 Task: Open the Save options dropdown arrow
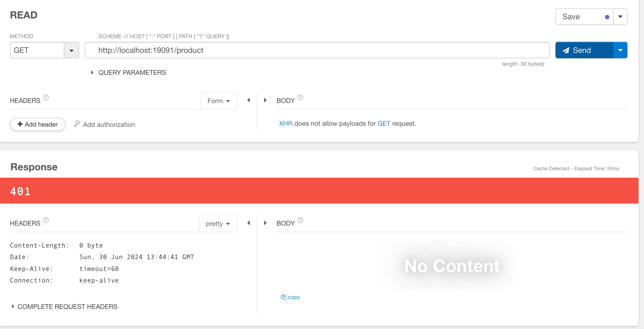pos(620,17)
